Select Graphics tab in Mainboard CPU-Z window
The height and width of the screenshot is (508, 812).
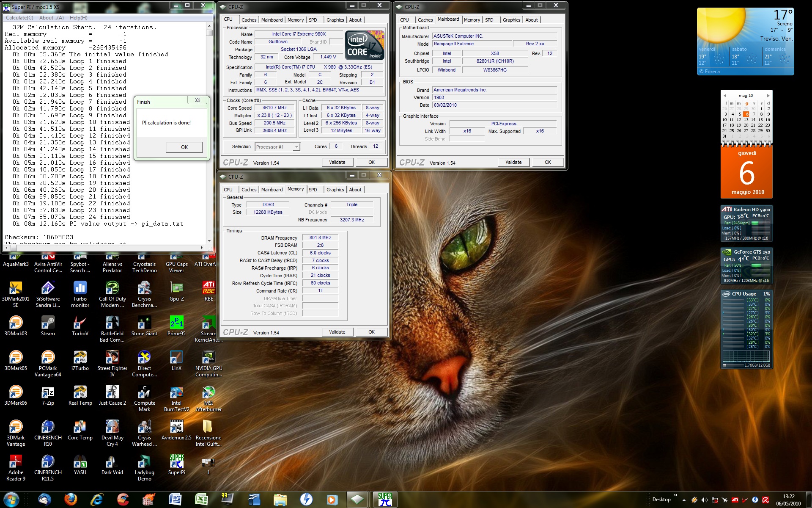(511, 20)
